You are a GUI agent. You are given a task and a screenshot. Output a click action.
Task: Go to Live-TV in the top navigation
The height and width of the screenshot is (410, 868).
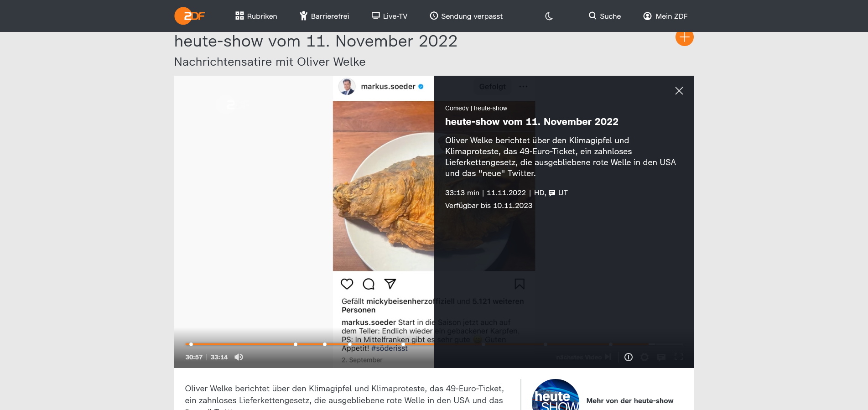point(389,16)
